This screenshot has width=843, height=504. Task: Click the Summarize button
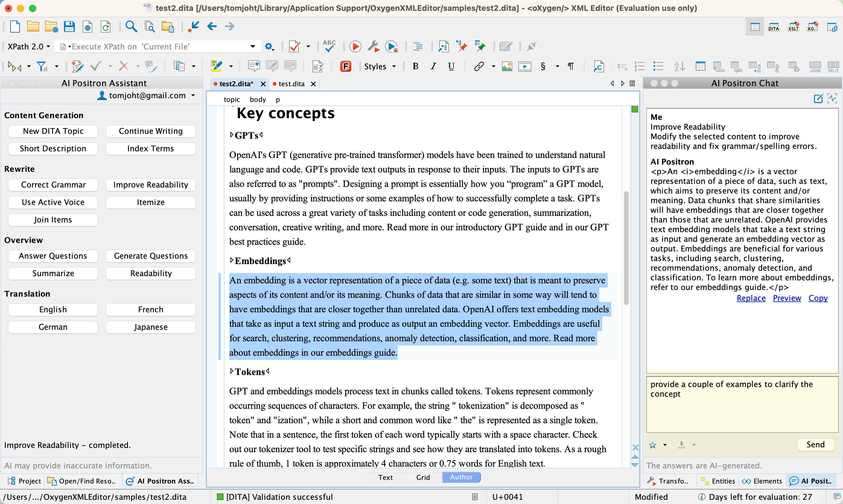[53, 273]
